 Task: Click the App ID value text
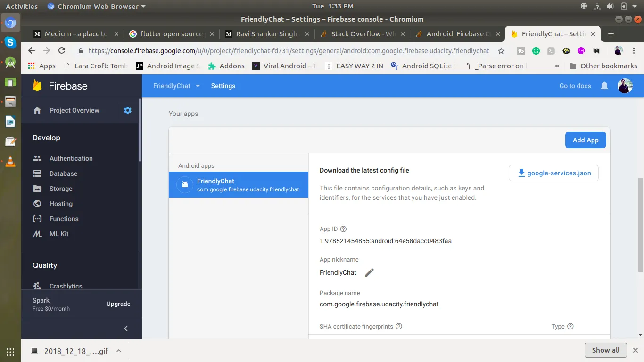pos(386,241)
